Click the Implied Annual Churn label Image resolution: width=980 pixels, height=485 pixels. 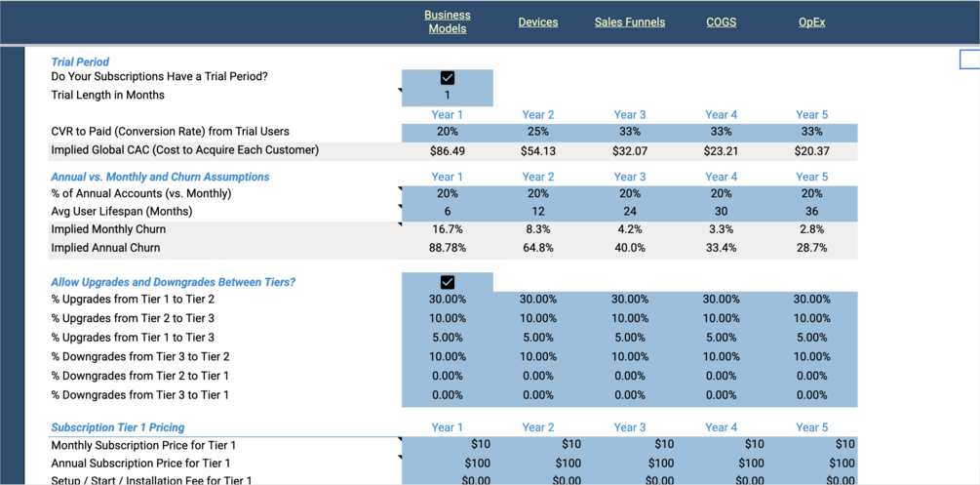(x=105, y=248)
